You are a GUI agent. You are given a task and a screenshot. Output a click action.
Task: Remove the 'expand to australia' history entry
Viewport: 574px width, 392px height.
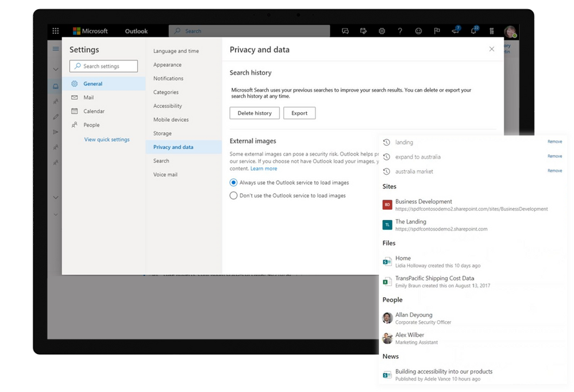click(x=554, y=156)
